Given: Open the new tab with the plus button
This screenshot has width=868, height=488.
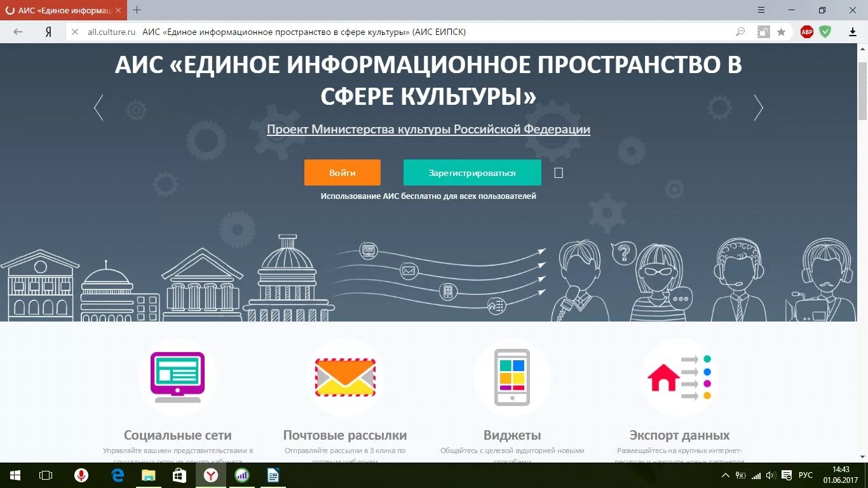Looking at the screenshot, I should pos(137,10).
